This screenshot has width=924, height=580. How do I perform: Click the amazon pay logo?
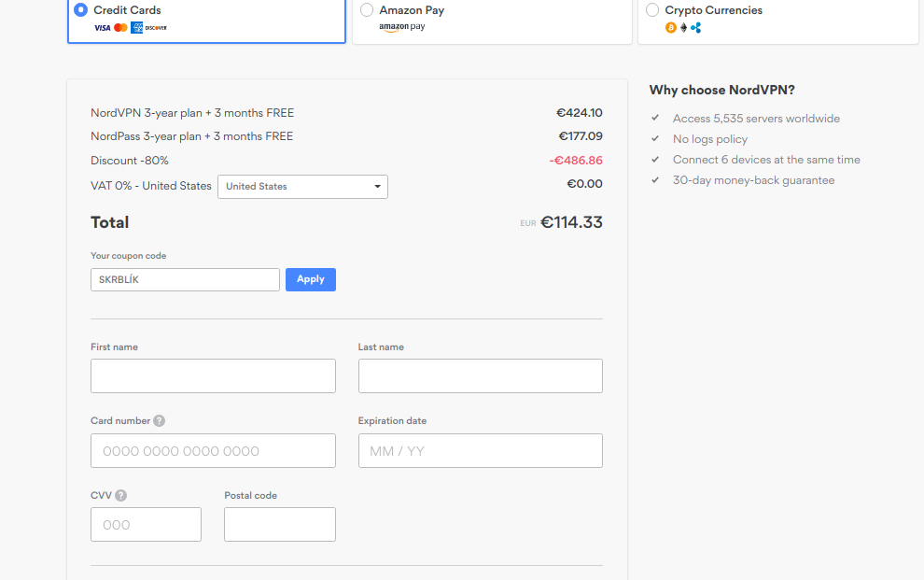[402, 26]
